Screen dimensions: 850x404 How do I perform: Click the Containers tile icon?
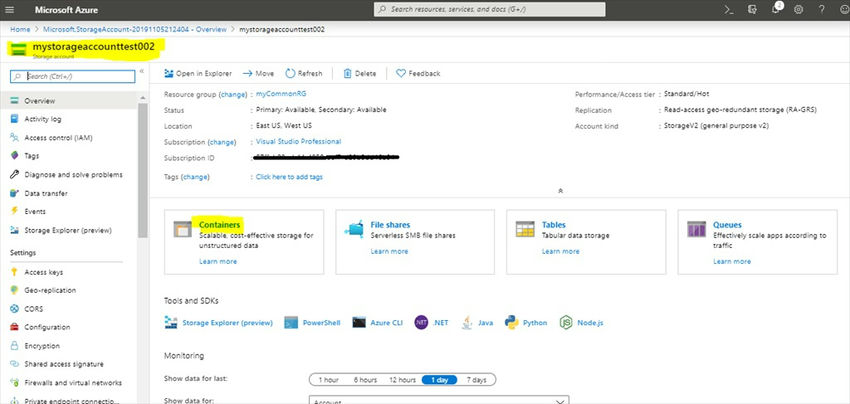click(x=183, y=229)
